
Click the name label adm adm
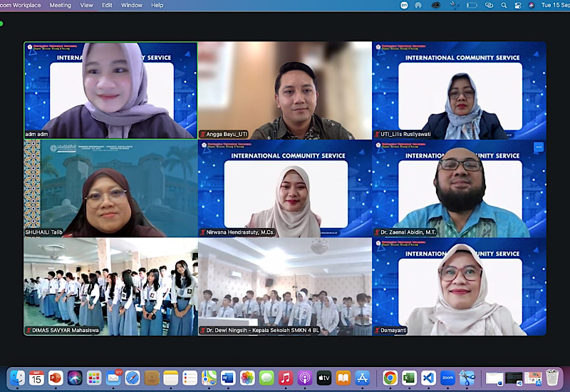coord(36,134)
